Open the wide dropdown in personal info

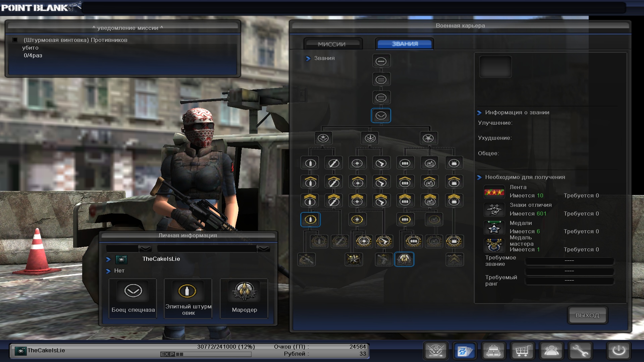click(263, 249)
